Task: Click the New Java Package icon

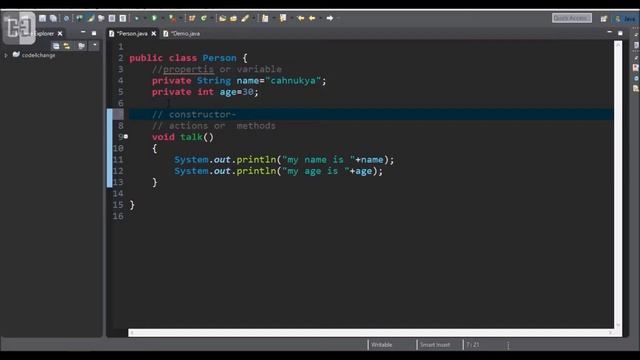Action: click(192, 18)
